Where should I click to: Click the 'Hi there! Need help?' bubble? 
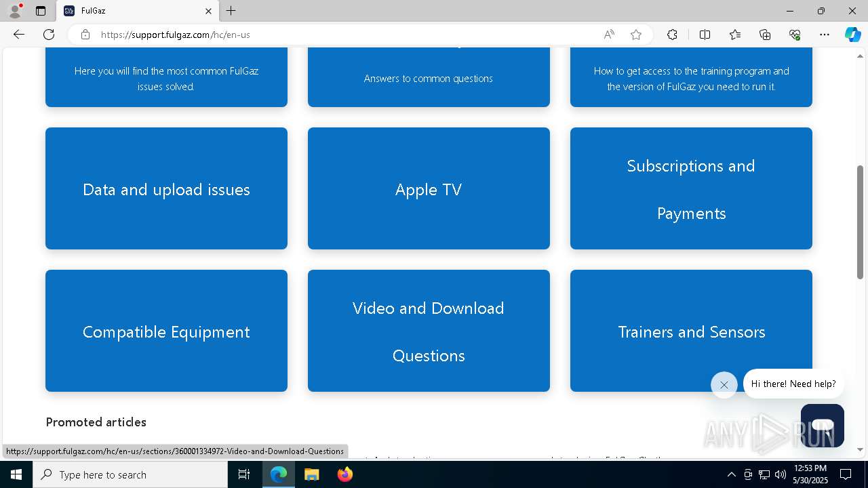coord(793,384)
